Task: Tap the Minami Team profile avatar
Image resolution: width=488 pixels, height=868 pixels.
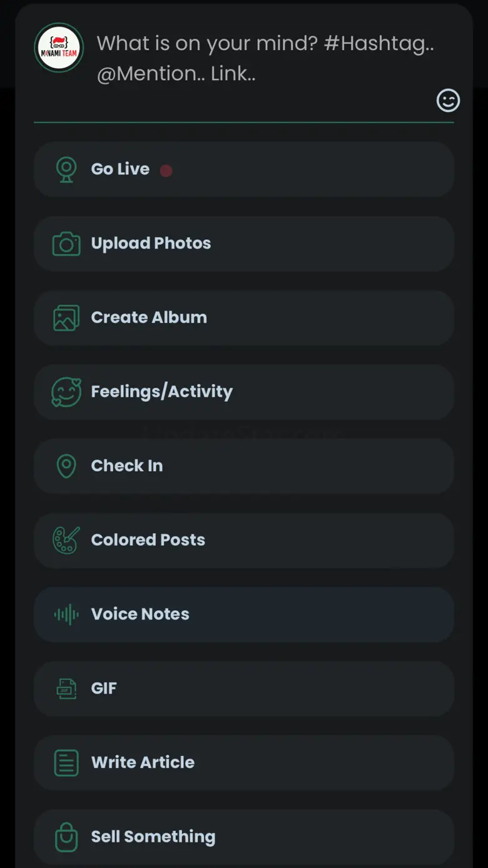Action: point(59,48)
